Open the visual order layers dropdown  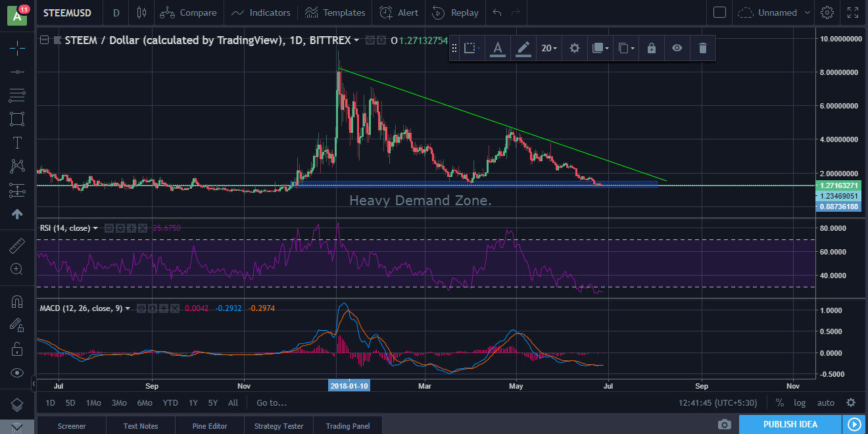[x=600, y=48]
